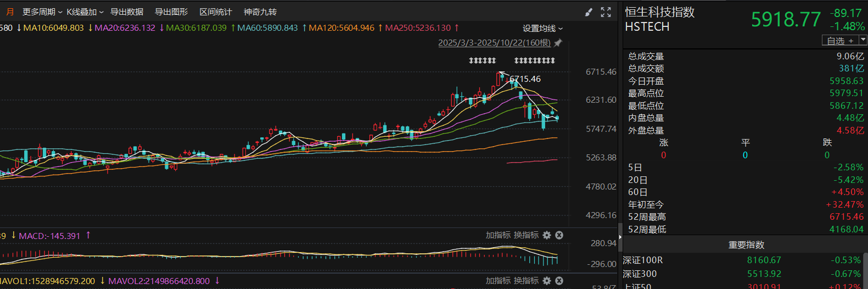
Task: Click 导出数据 in the chart toolbar
Action: (x=127, y=12)
